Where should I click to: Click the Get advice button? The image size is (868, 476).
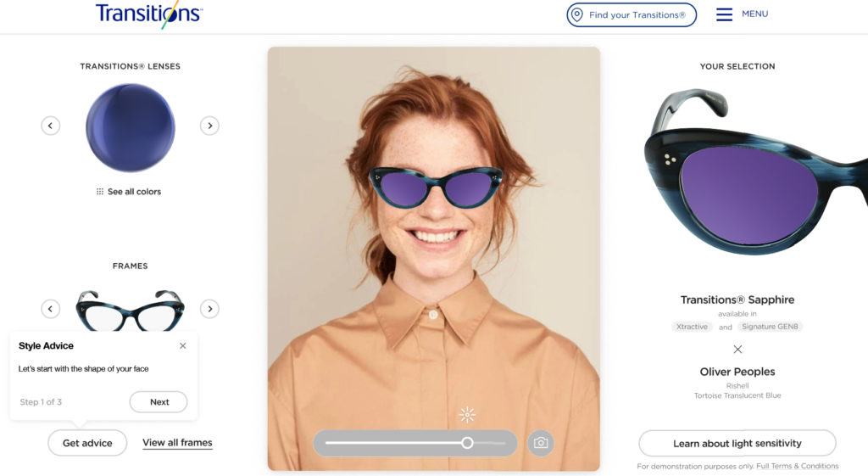click(87, 443)
